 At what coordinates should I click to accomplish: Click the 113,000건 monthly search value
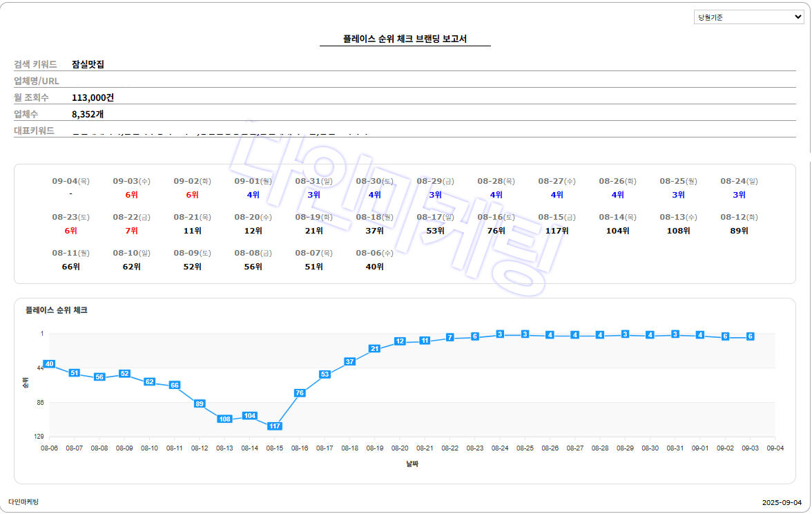click(x=93, y=97)
